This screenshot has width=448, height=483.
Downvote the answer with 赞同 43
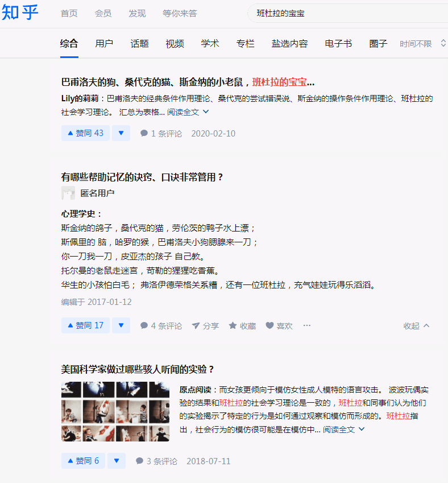coord(121,133)
